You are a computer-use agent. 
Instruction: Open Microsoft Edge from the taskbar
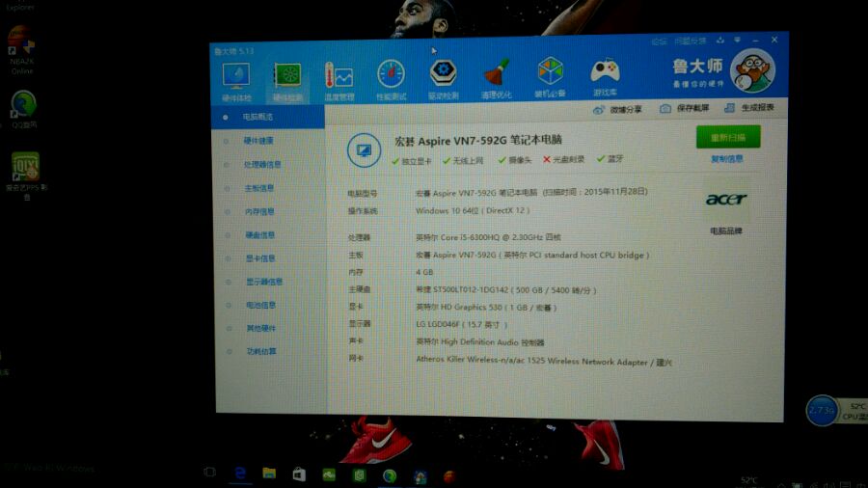(240, 474)
